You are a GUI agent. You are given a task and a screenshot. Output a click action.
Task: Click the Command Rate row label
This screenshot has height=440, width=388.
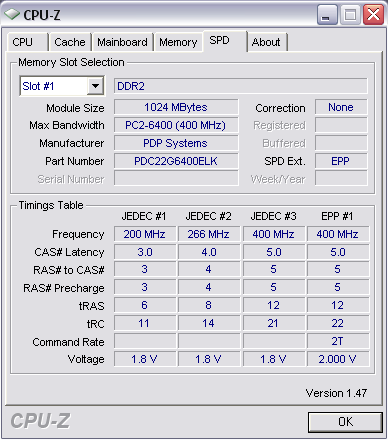(68, 342)
